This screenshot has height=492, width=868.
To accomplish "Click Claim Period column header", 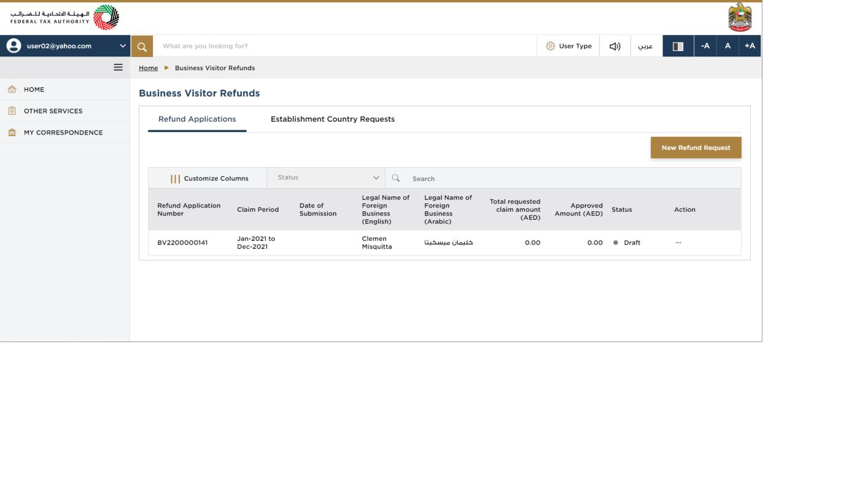I will [x=258, y=209].
